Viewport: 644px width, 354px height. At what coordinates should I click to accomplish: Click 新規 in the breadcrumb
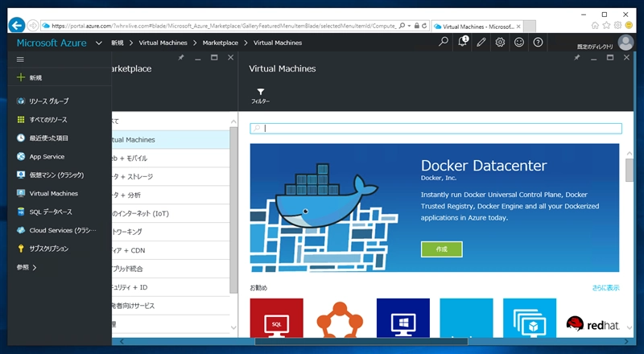[117, 43]
